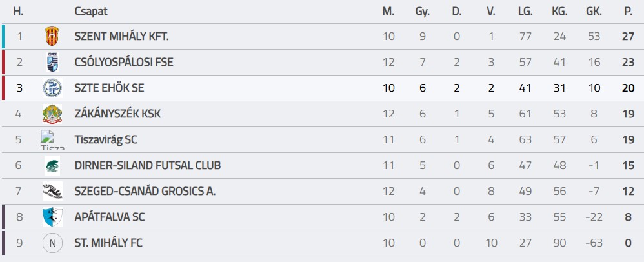Click the Dirner-Siland Futsal Club logo
The width and height of the screenshot is (644, 262).
coord(52,166)
